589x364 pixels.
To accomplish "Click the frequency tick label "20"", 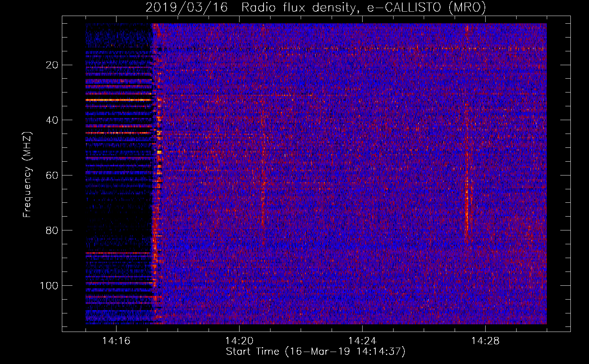I will coord(52,65).
